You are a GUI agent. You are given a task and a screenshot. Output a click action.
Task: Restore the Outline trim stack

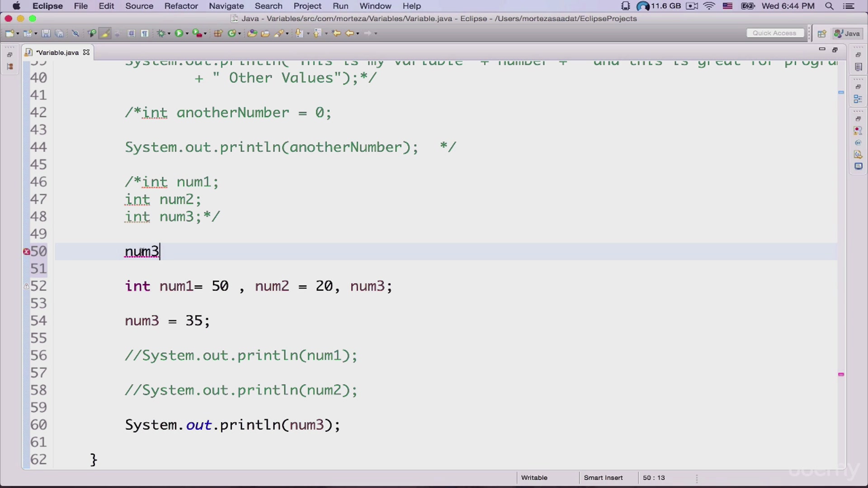(858, 87)
